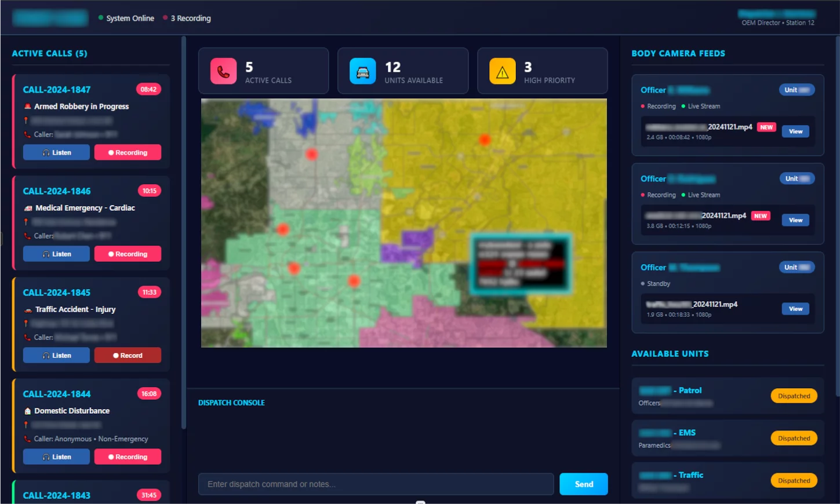Click the ambulance icon beside Medical Emergency
Viewport: 840px width, 504px height.
[28, 208]
